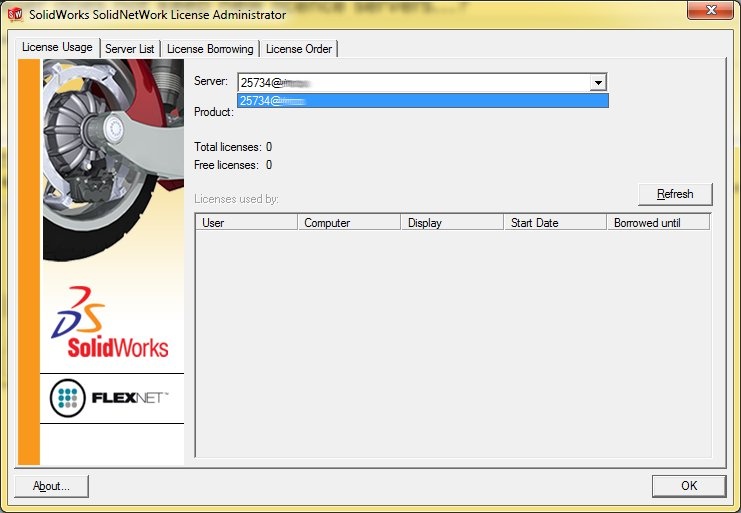Open the Server List tab
The width and height of the screenshot is (741, 513).
coord(130,49)
